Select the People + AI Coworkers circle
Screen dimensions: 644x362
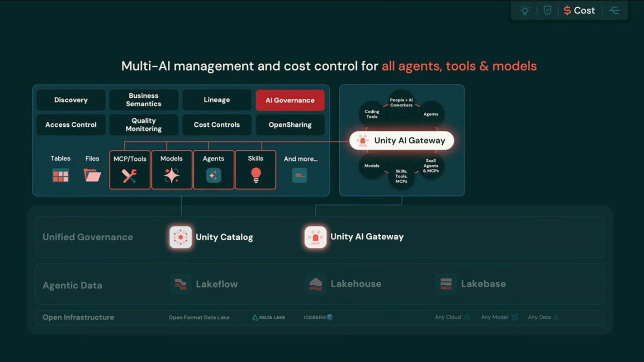tap(401, 103)
